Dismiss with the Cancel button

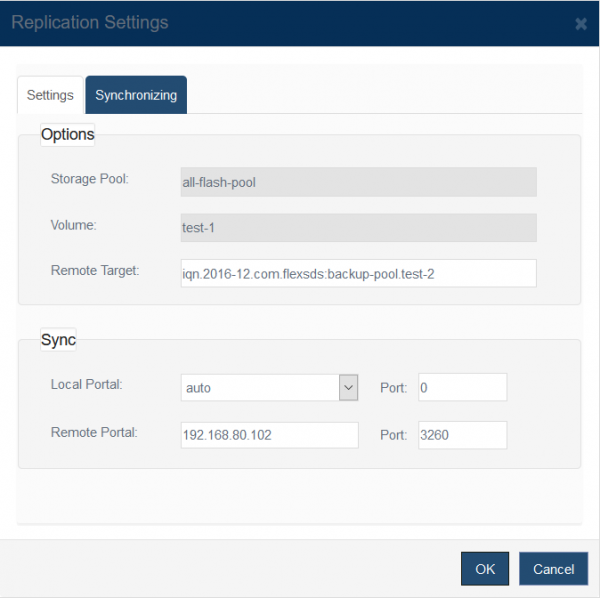[x=553, y=569]
